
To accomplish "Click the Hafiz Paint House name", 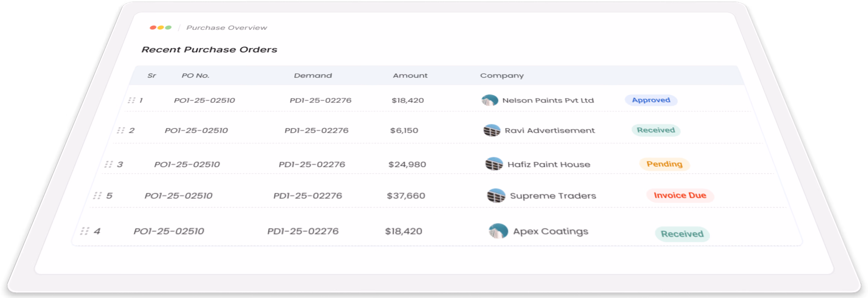I will pos(549,164).
